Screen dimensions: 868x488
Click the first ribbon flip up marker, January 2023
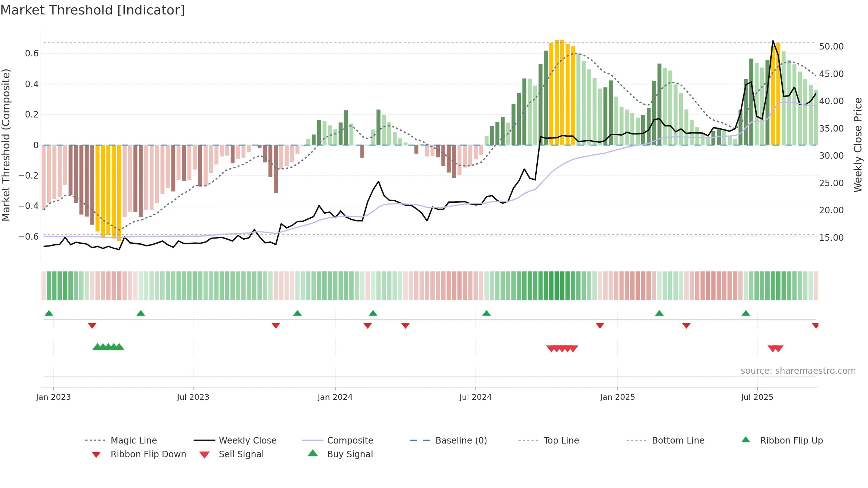[x=49, y=313]
